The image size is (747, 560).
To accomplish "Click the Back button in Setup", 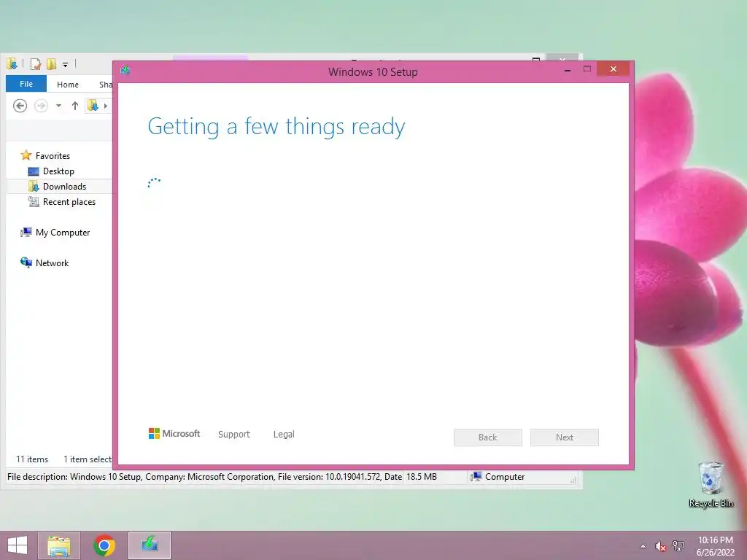I will click(x=488, y=437).
